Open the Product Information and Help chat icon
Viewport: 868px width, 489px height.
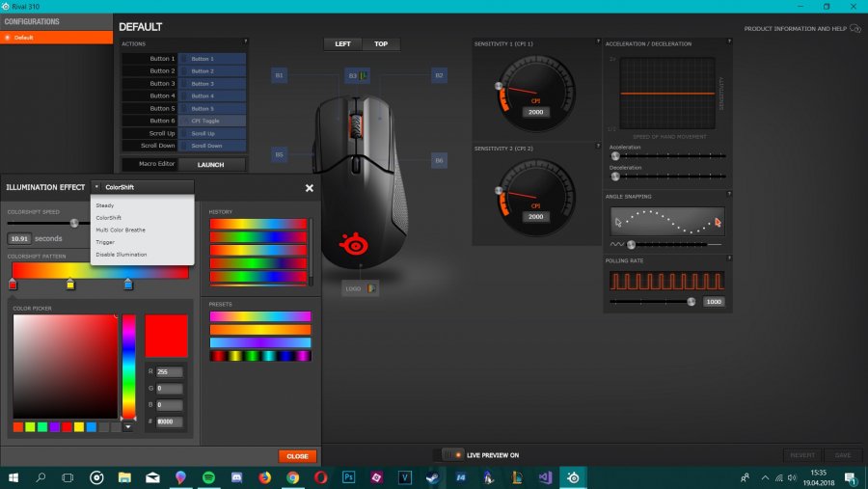click(x=855, y=28)
